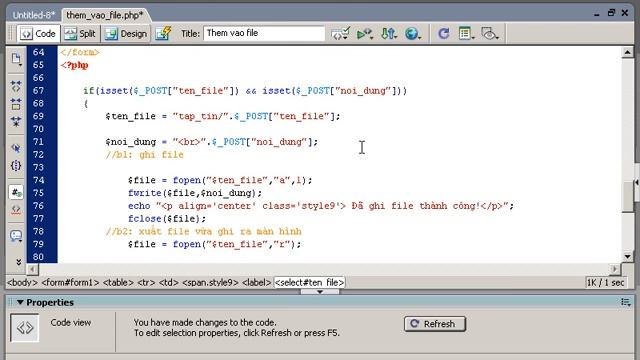This screenshot has height=360, width=640.
Task: Select the <label> tag in tag selector
Action: (257, 282)
